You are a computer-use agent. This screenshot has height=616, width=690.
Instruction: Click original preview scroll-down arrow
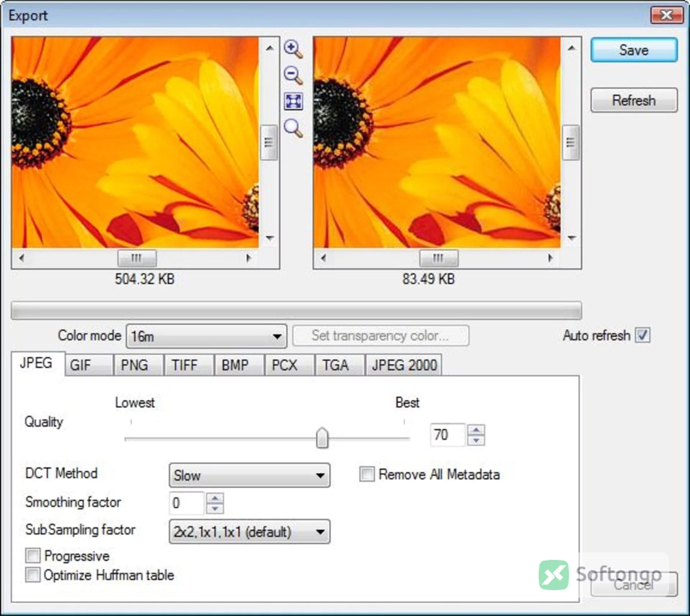pyautogui.click(x=270, y=238)
